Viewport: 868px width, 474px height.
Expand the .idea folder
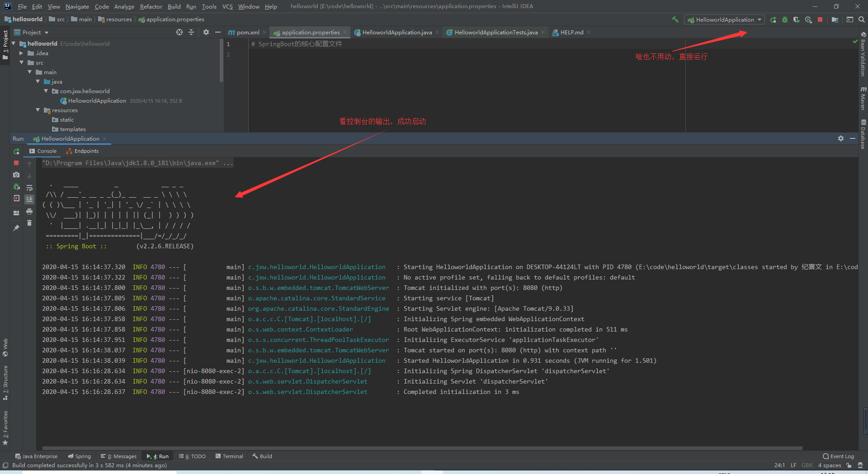(21, 53)
